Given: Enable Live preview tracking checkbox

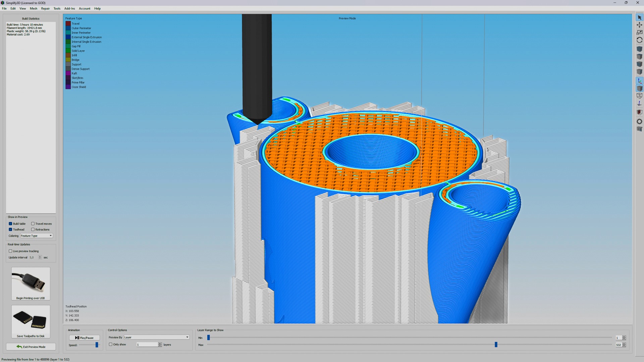Looking at the screenshot, I should click(10, 251).
